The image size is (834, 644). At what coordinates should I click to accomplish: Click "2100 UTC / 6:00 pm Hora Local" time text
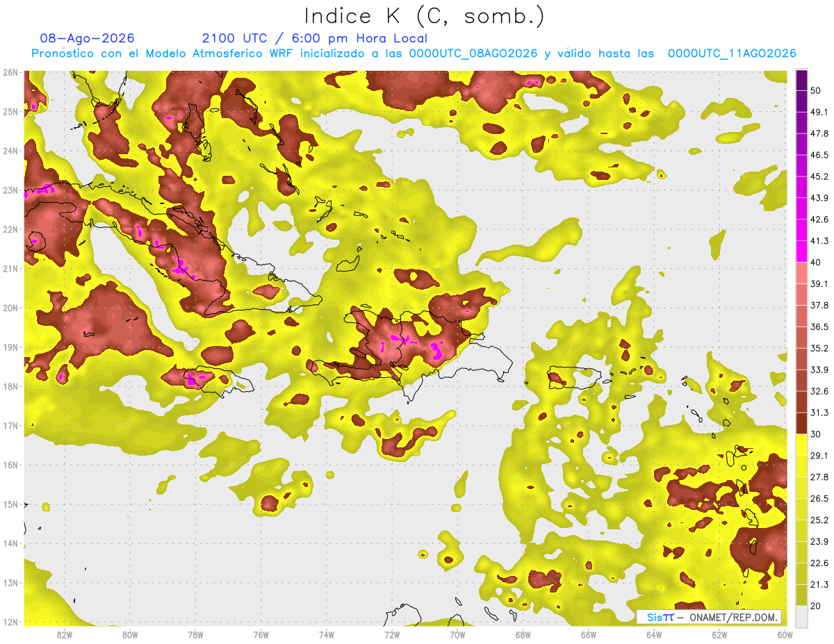coord(314,38)
